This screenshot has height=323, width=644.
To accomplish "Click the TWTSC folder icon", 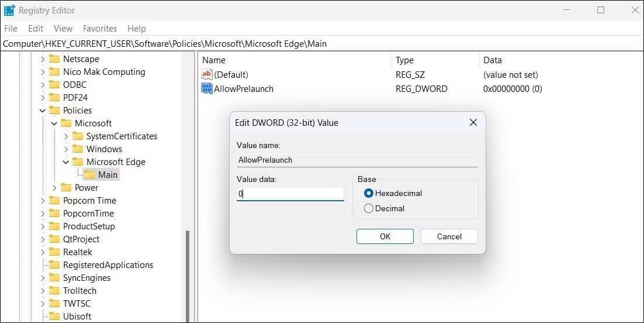I will pyautogui.click(x=54, y=304).
